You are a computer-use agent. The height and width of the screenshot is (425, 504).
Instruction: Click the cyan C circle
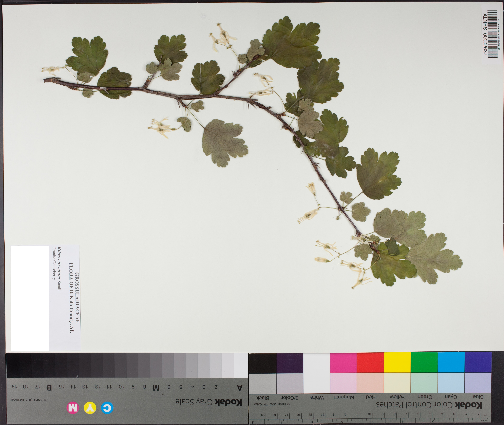(107, 408)
